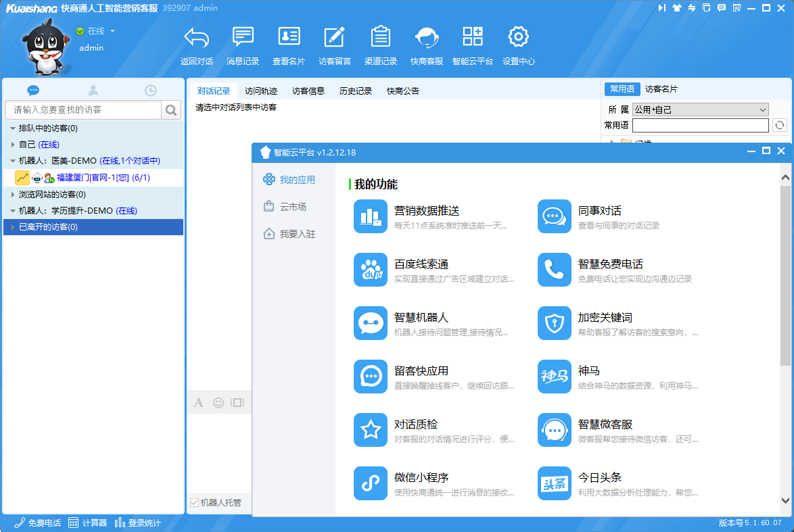Image resolution: width=794 pixels, height=532 pixels.
Task: Click the 返回对话 return arrow icon
Action: pyautogui.click(x=197, y=38)
